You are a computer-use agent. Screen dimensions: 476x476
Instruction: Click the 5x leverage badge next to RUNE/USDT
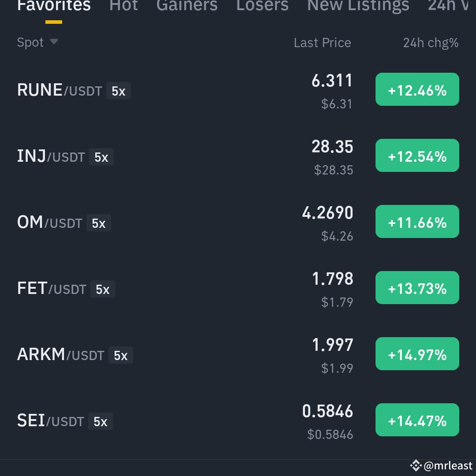click(x=118, y=91)
